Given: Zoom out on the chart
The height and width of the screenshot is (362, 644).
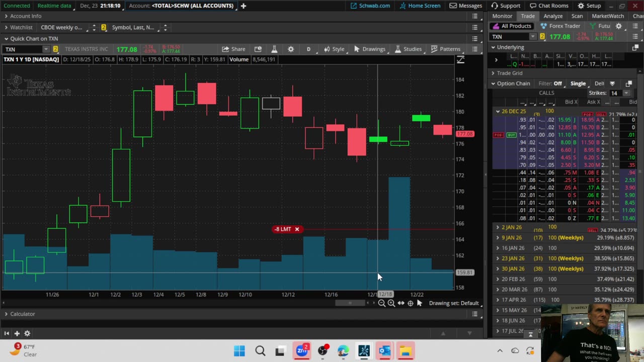Looking at the screenshot, I should (382, 303).
